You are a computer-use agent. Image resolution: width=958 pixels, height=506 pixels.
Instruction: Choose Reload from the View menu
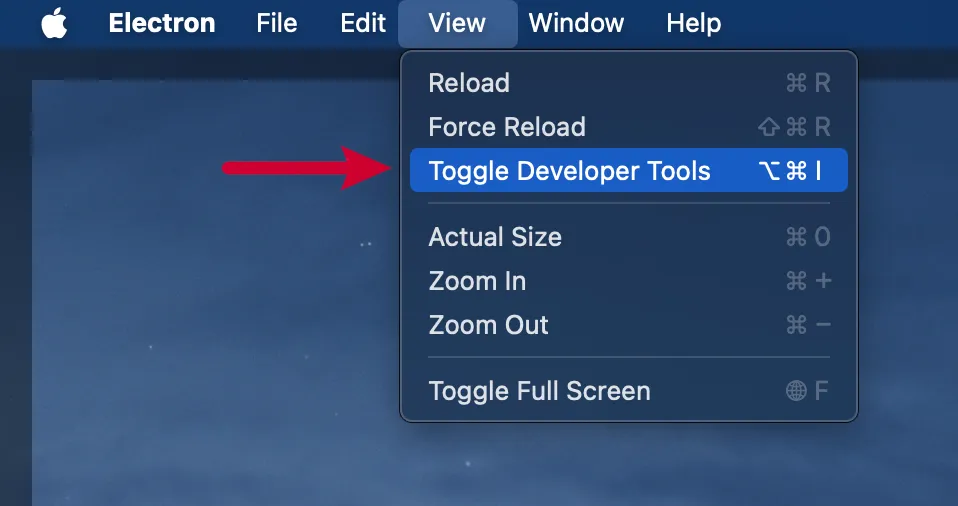pos(469,83)
